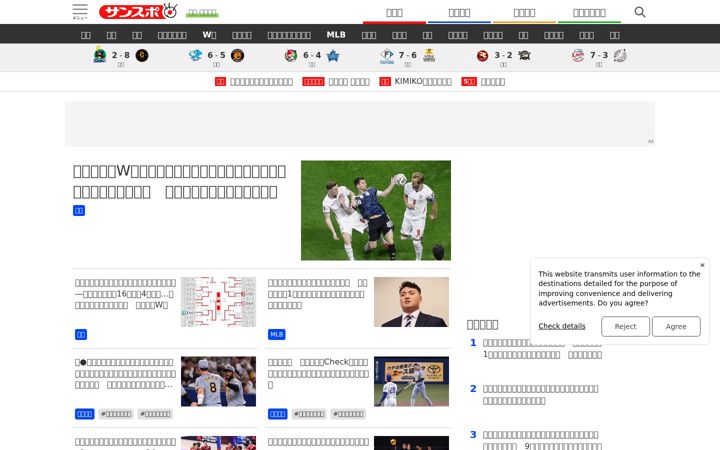720x450 pixels.
Task: Open the 7-6 game score
Action: [408, 55]
